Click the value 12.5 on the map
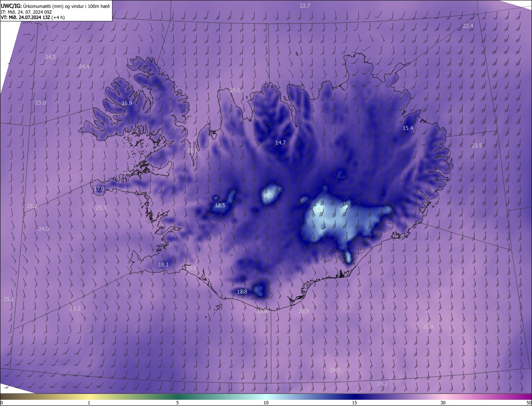Viewport: 532px width, 406px height. 220,205
